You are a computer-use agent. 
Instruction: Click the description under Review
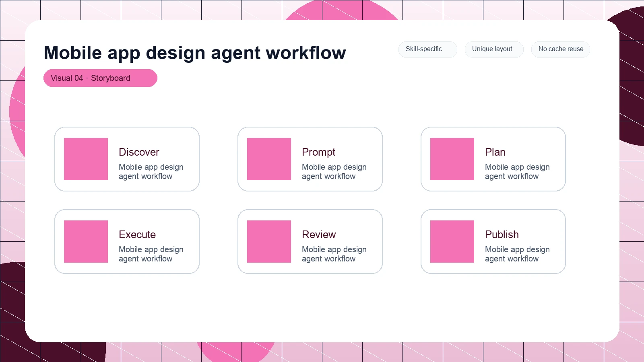pos(334,254)
